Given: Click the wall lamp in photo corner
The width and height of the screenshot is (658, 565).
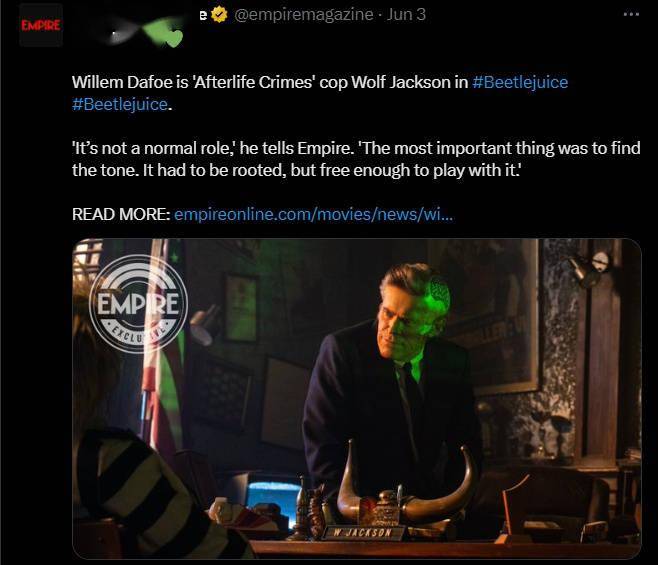Looking at the screenshot, I should pyautogui.click(x=591, y=267).
